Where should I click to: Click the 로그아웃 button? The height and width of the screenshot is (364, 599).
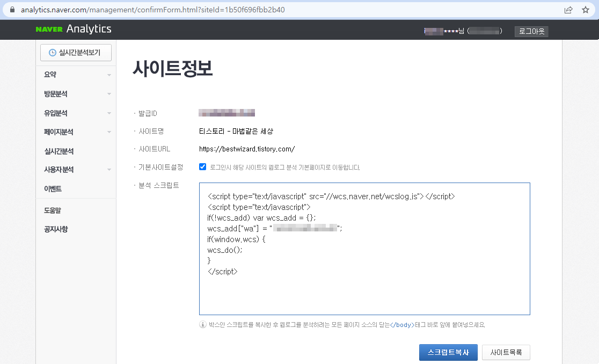pos(531,31)
